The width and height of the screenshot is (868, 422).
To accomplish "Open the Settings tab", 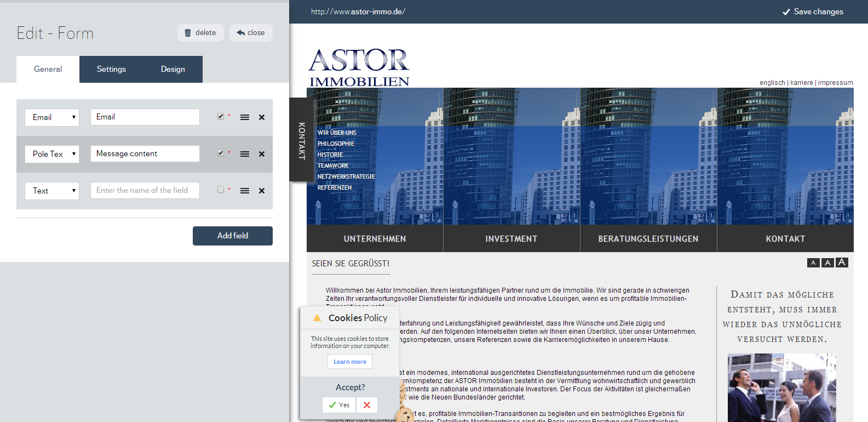I will click(x=111, y=69).
